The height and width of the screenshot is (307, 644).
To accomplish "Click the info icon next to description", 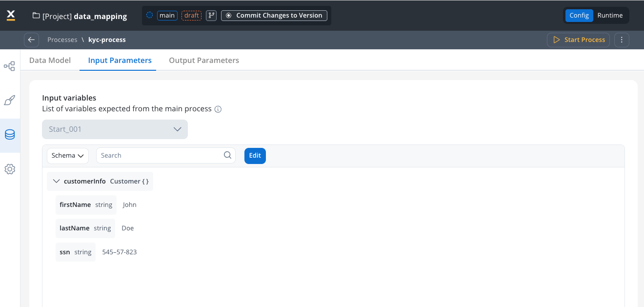I will 218,109.
